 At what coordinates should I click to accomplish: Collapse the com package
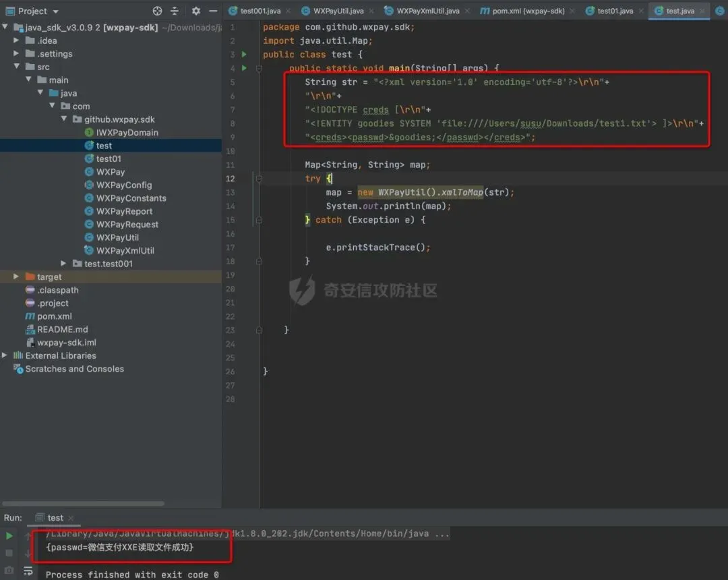52,106
